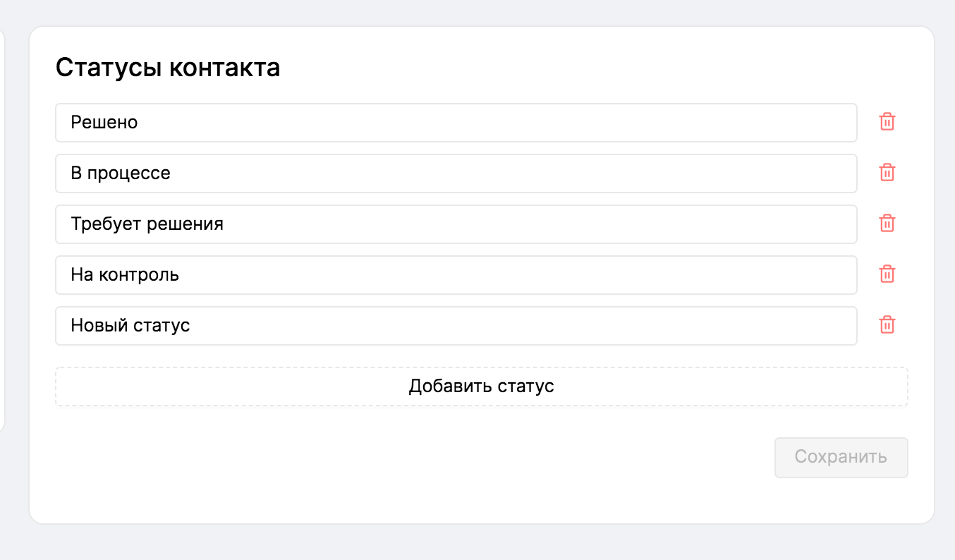Remove Новый статус with trash icon
This screenshot has width=955, height=560.
[887, 325]
